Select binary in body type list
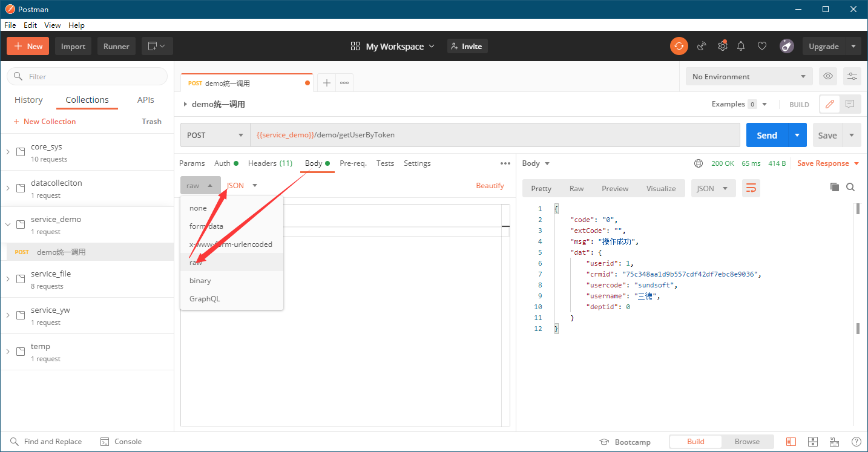This screenshot has height=452, width=868. click(x=232, y=281)
